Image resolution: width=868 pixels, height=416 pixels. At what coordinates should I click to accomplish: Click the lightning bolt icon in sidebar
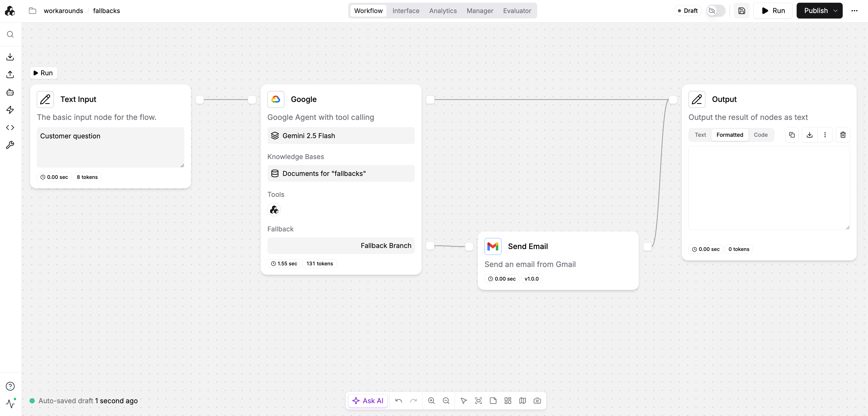(10, 110)
